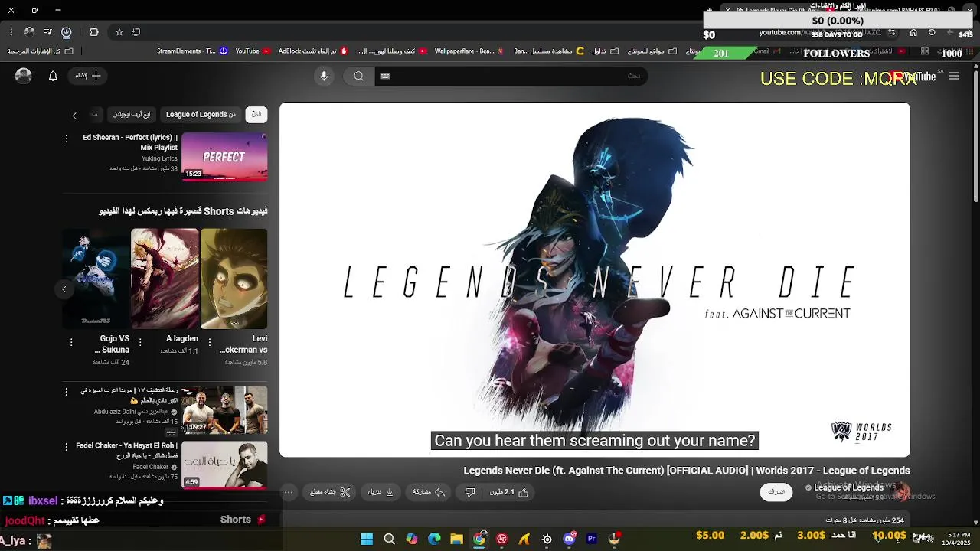
Task: Select the الكل filter chip
Action: (x=256, y=115)
